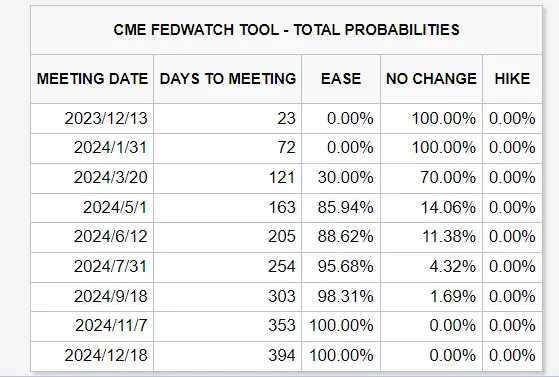Click the CME FedWatch Tool table title
This screenshot has height=377, width=559.
[286, 30]
